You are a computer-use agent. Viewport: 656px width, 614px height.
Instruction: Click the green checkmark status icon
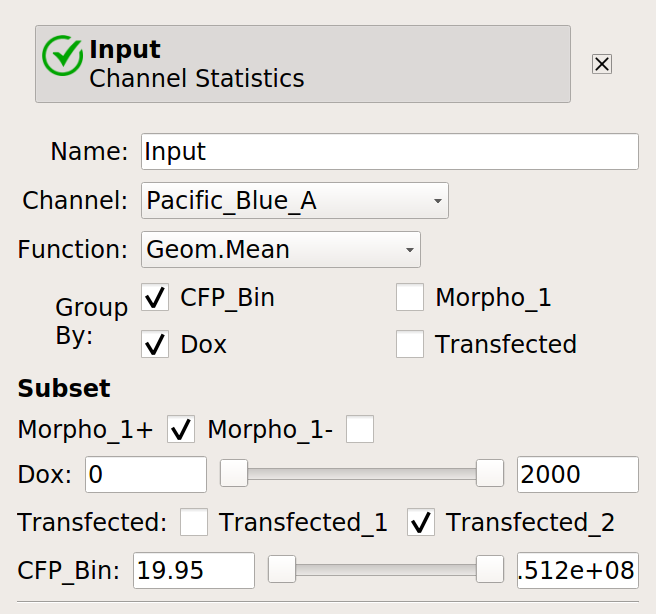[62, 56]
